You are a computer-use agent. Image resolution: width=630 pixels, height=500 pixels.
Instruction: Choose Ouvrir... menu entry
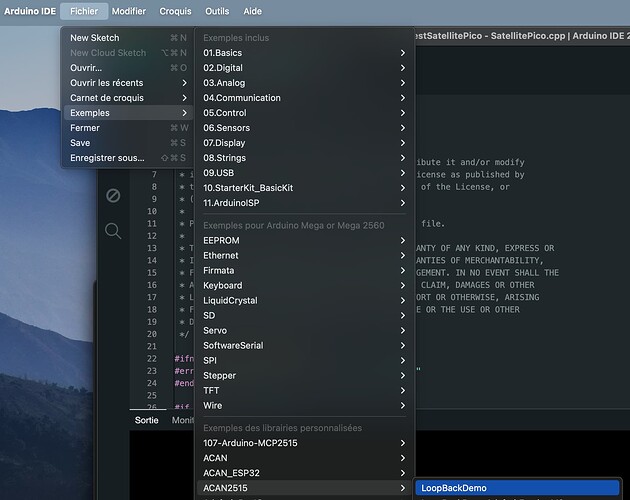click(128, 68)
